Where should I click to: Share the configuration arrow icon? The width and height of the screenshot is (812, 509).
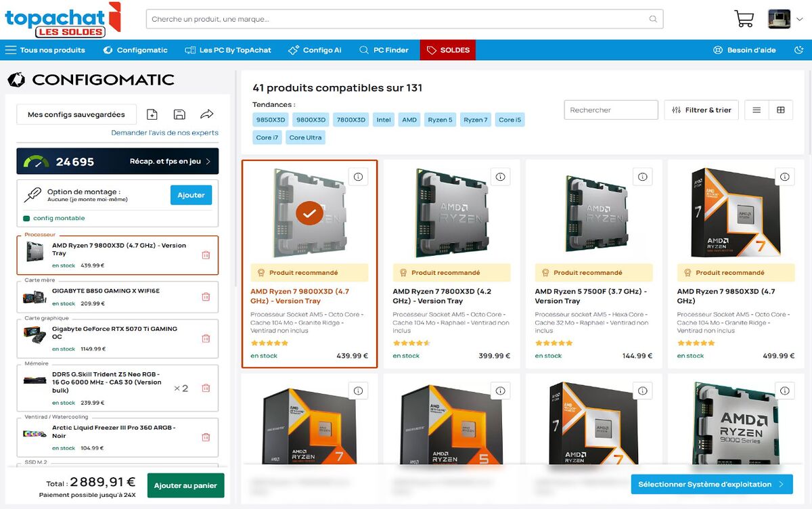click(x=207, y=114)
